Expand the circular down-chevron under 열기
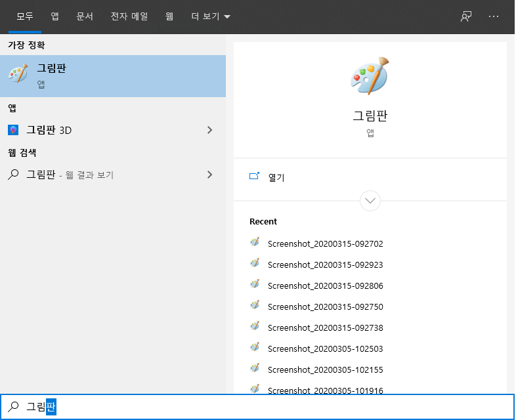This screenshot has height=420, width=516. point(370,200)
